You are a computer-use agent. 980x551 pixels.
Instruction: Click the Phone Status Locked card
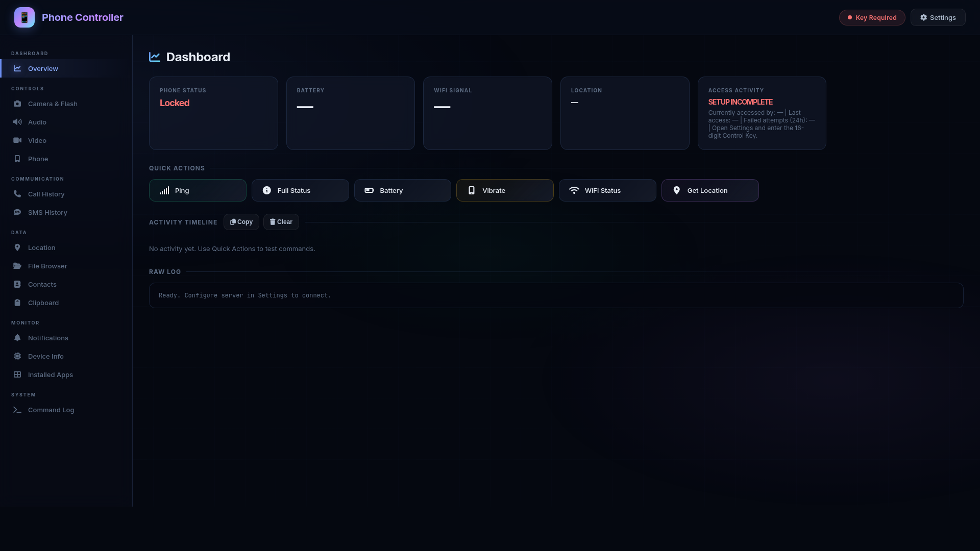click(213, 113)
